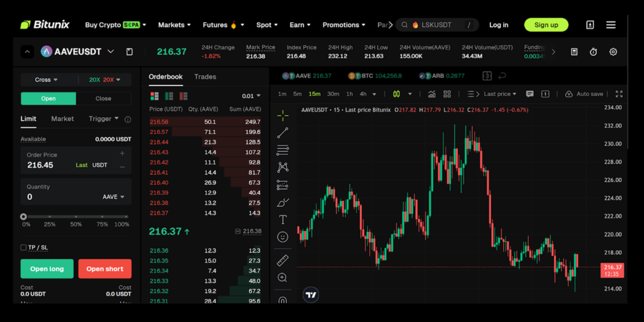Open the 0.01 price grouping dropdown
644x322 pixels.
(x=252, y=96)
